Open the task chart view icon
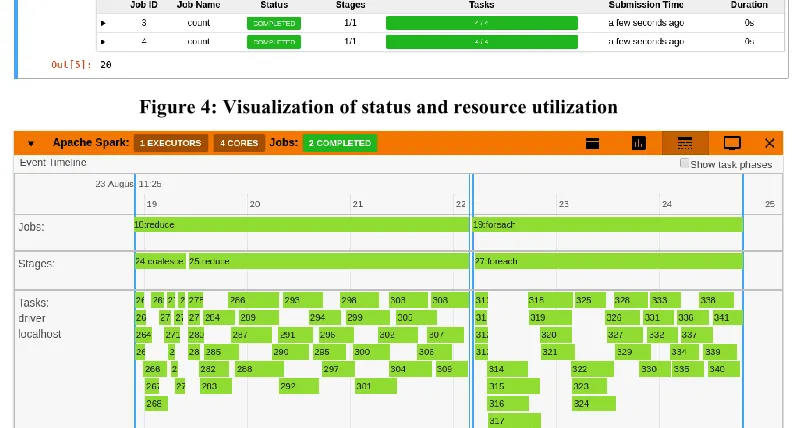This screenshot has height=428, width=792. point(638,144)
